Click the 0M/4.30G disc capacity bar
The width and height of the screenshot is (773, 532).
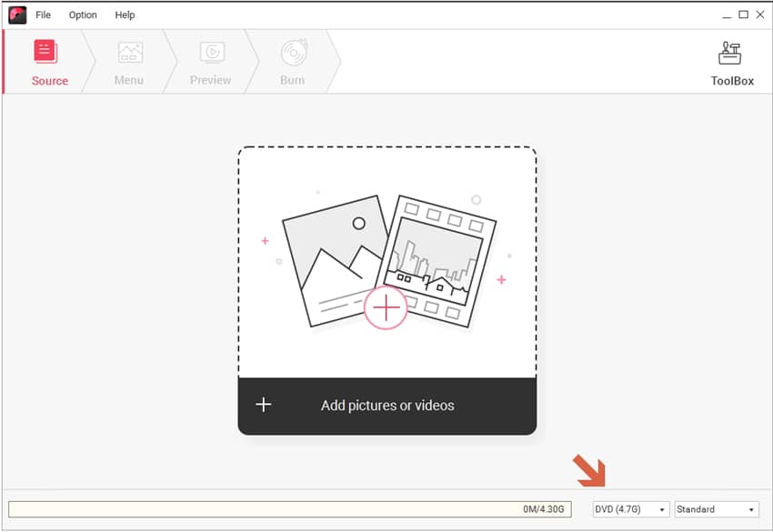tap(289, 509)
